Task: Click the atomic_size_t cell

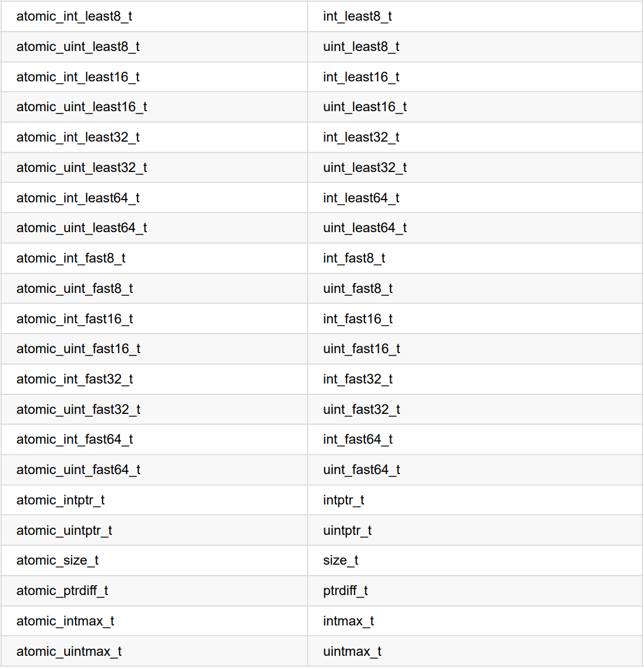Action: [x=57, y=561]
